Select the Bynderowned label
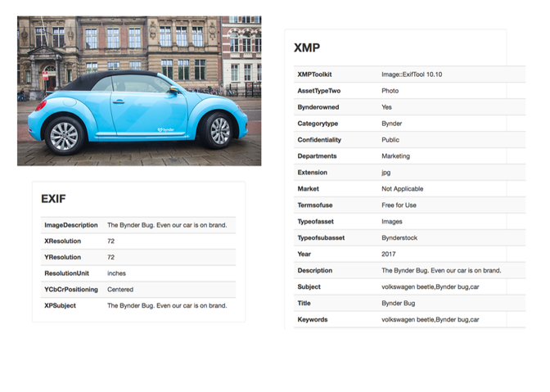This screenshot has height=392, width=550. coord(318,107)
